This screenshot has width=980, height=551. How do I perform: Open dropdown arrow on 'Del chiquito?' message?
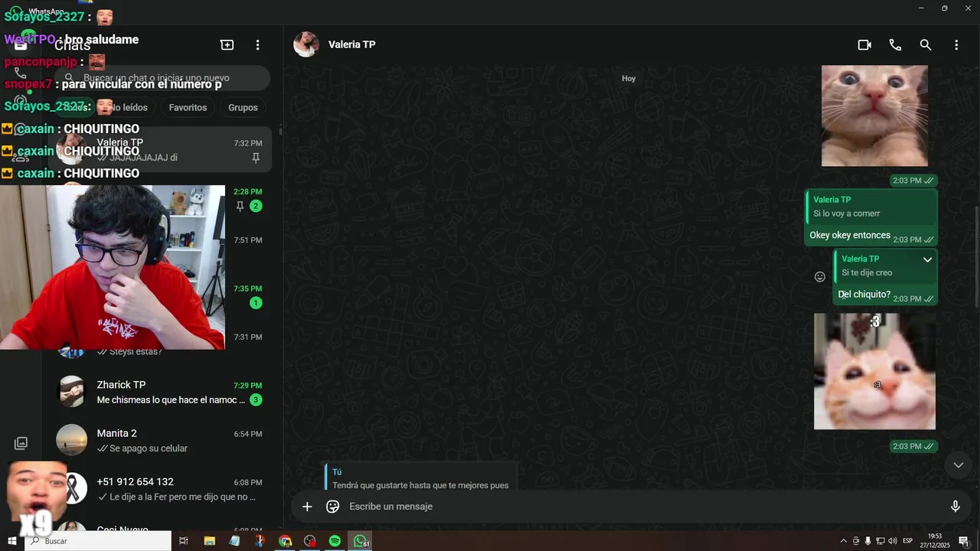point(927,259)
